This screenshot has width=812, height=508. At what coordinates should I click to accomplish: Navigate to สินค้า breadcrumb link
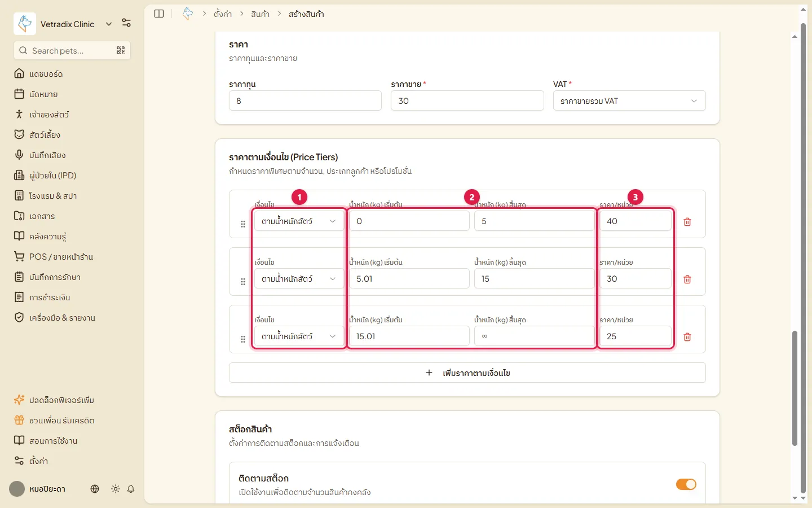261,14
